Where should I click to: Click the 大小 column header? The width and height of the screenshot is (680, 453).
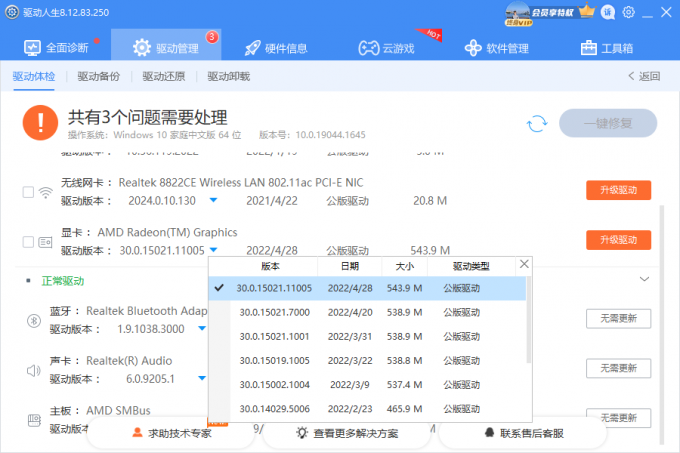(x=405, y=266)
